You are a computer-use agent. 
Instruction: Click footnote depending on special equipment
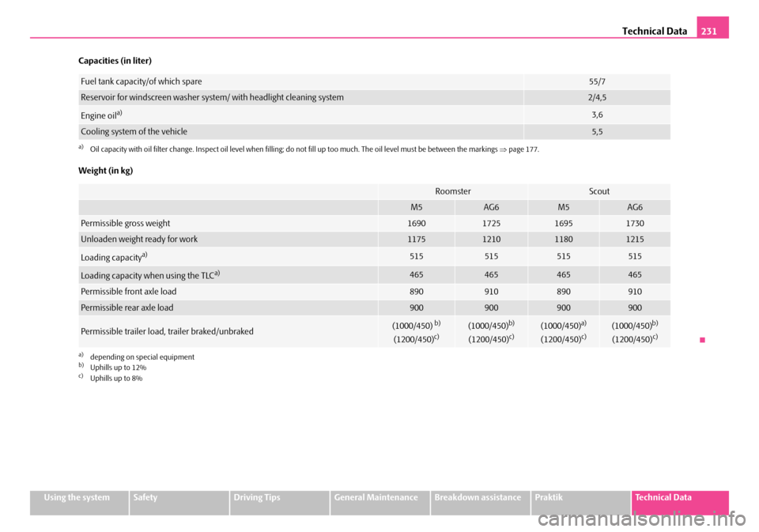(142, 357)
